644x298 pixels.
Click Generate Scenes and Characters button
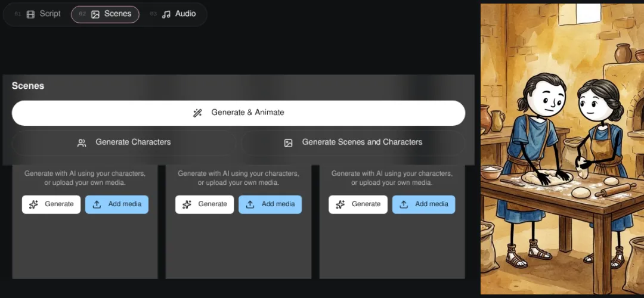(x=353, y=142)
